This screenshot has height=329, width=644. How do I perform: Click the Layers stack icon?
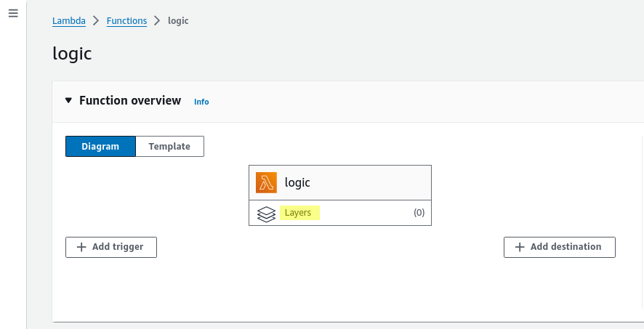[x=266, y=214]
